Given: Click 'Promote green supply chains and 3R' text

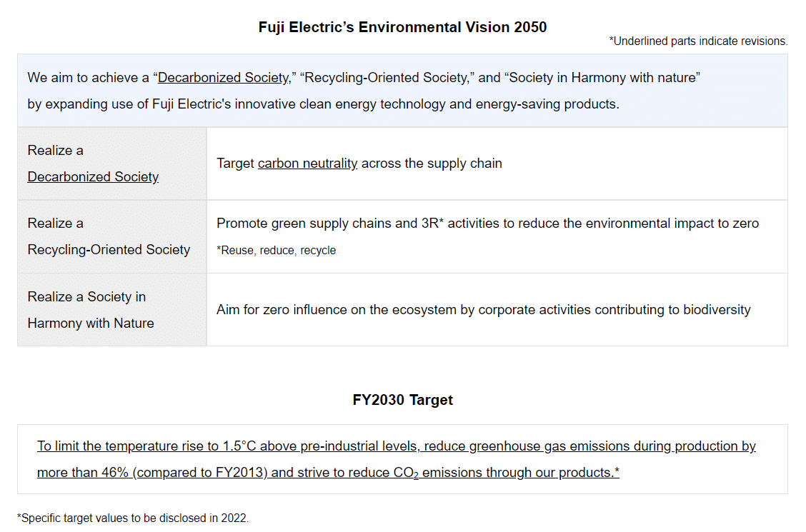Looking at the screenshot, I should [x=327, y=224].
